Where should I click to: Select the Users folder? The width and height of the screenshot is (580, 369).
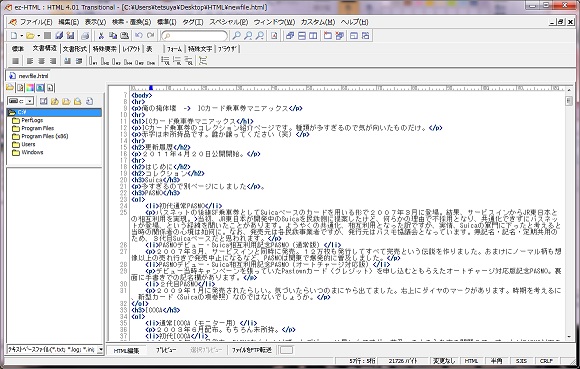pos(28,145)
